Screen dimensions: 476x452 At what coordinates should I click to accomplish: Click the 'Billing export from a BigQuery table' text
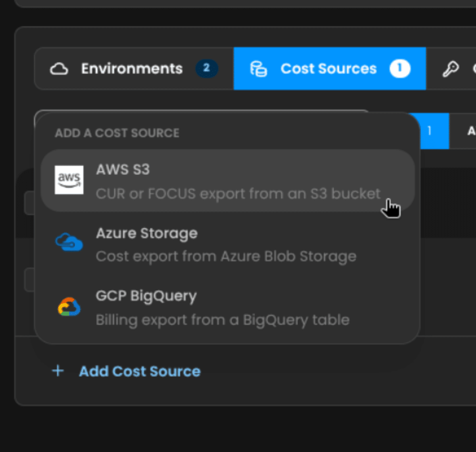pyautogui.click(x=223, y=320)
